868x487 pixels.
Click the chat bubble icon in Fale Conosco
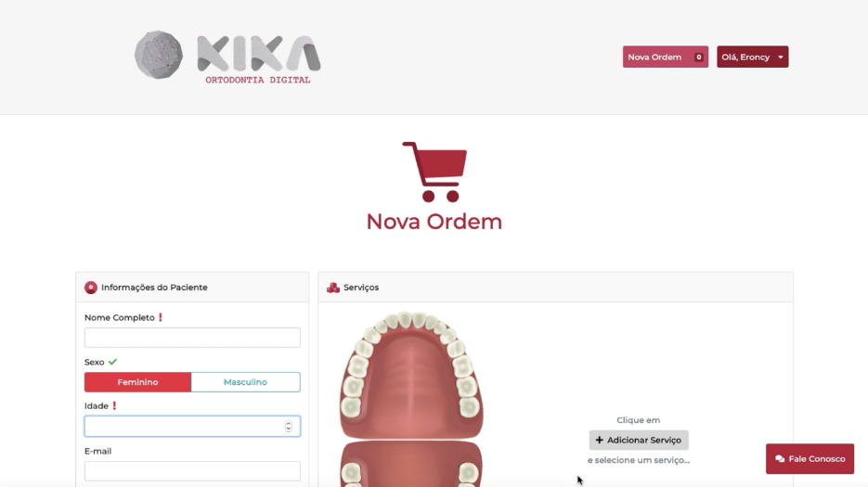tap(780, 459)
